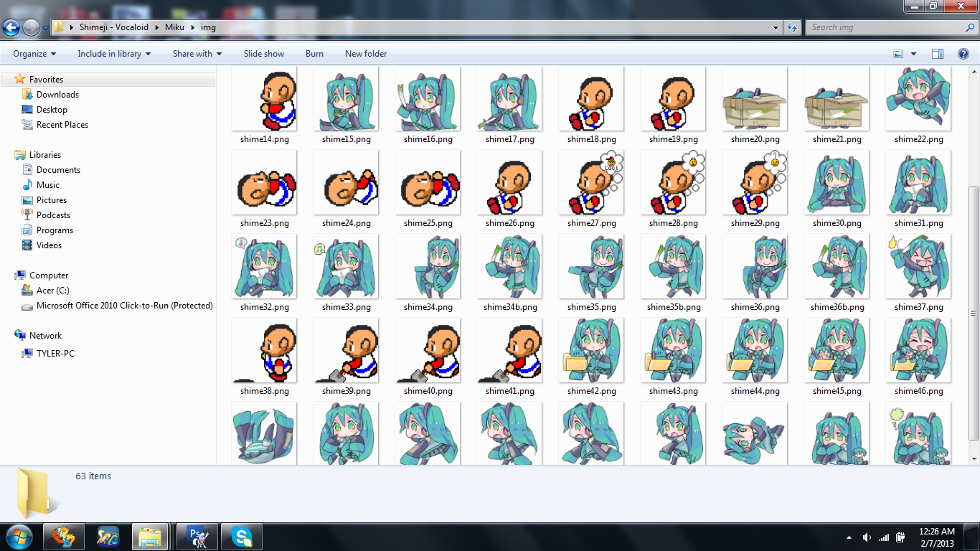Viewport: 980px width, 551px height.
Task: Open the Windows Start menu
Action: pyautogui.click(x=17, y=536)
